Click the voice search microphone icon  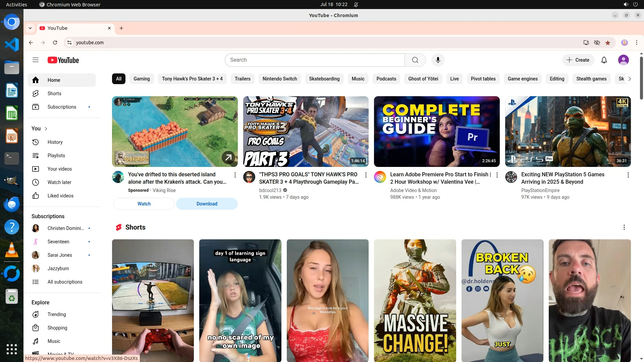tap(438, 60)
